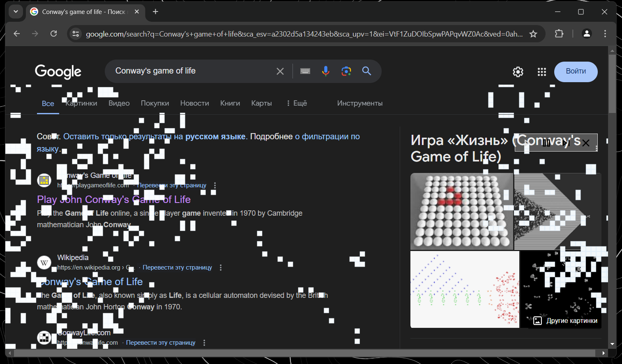The image size is (622, 364).
Task: Pause the Game of Life animation
Action: click(546, 143)
